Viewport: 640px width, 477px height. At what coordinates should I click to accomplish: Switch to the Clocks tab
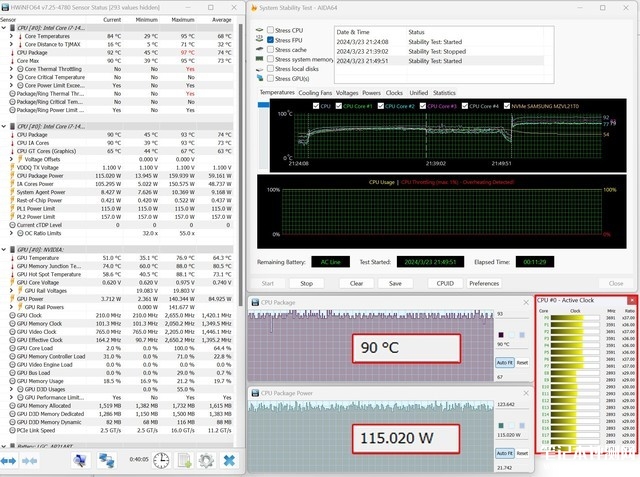tap(394, 93)
